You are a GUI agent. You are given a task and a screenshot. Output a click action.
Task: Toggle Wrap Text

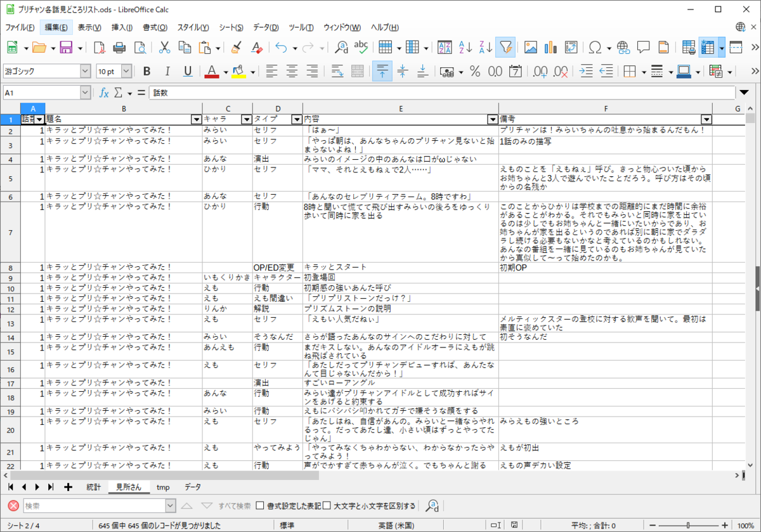(x=337, y=71)
